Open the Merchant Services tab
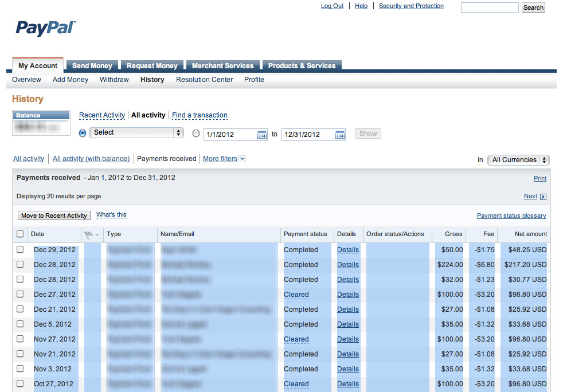Screen dimensions: 563x392 click(x=222, y=66)
